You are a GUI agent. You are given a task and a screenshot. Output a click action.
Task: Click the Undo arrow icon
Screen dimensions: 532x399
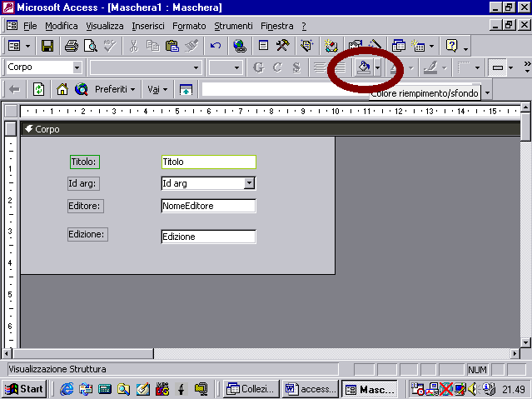(x=216, y=46)
